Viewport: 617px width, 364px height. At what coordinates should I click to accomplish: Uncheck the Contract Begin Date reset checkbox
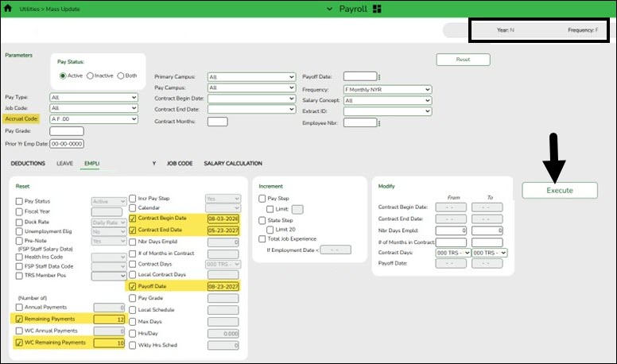132,218
